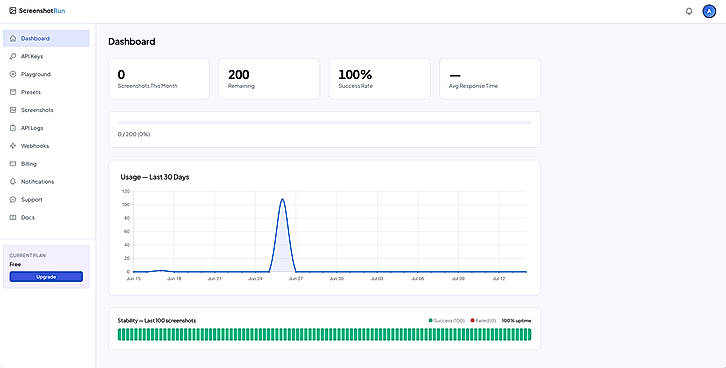Viewport: 726px width, 368px height.
Task: Click the Current Plan label
Action: pos(28,256)
